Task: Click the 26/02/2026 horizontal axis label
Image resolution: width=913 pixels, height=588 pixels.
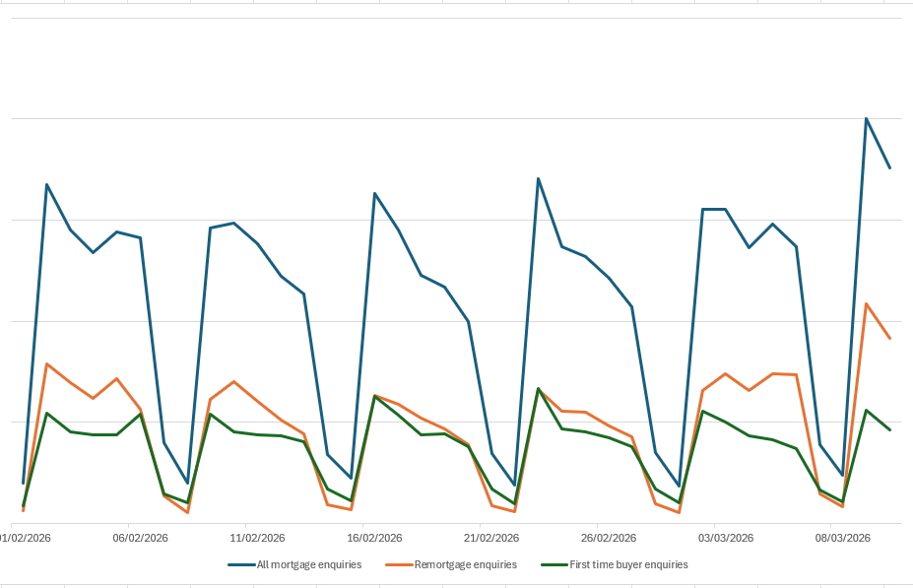Action: [x=609, y=538]
